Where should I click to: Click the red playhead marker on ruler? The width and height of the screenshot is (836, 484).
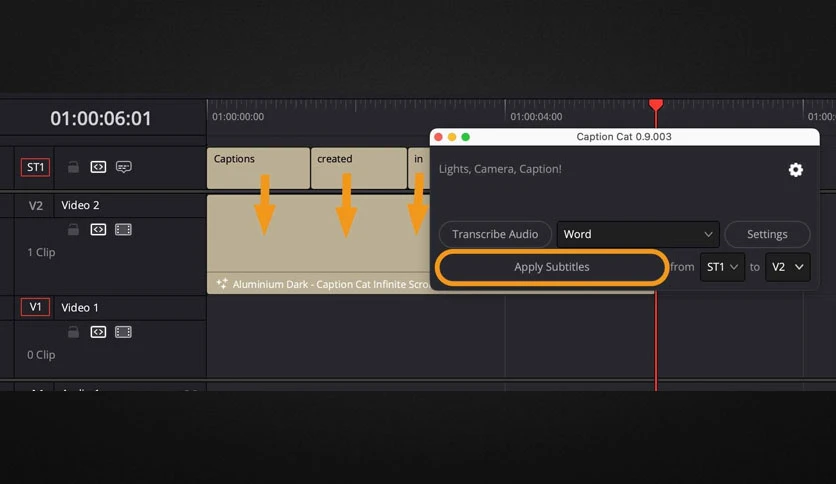tap(656, 104)
